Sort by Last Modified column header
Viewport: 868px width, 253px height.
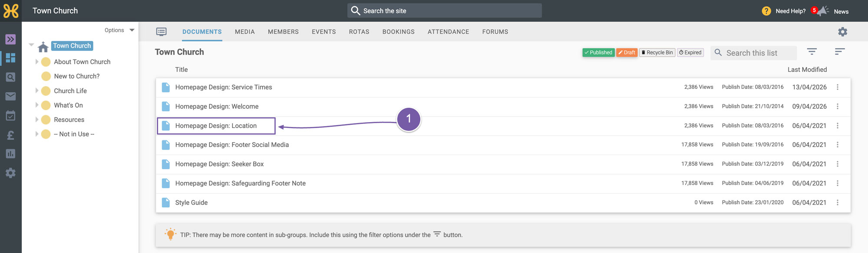pos(807,69)
